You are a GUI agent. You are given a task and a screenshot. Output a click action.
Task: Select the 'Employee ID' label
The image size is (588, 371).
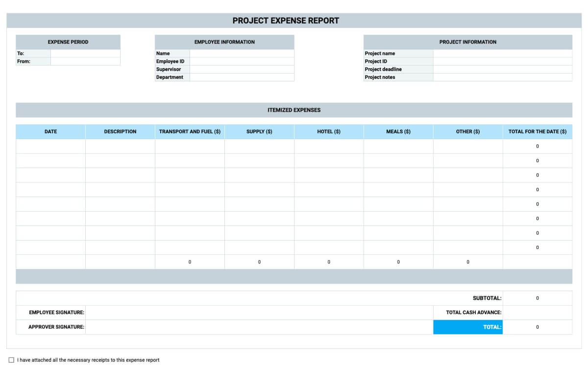[x=170, y=61]
